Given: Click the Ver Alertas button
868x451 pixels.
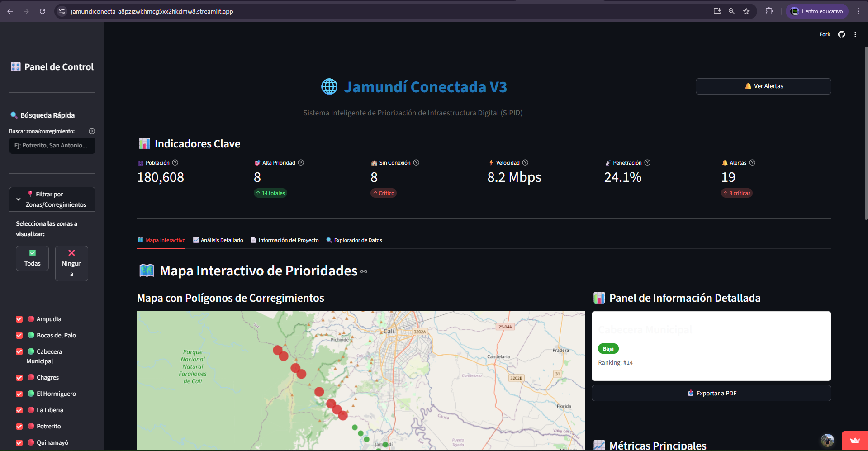Looking at the screenshot, I should tap(763, 86).
